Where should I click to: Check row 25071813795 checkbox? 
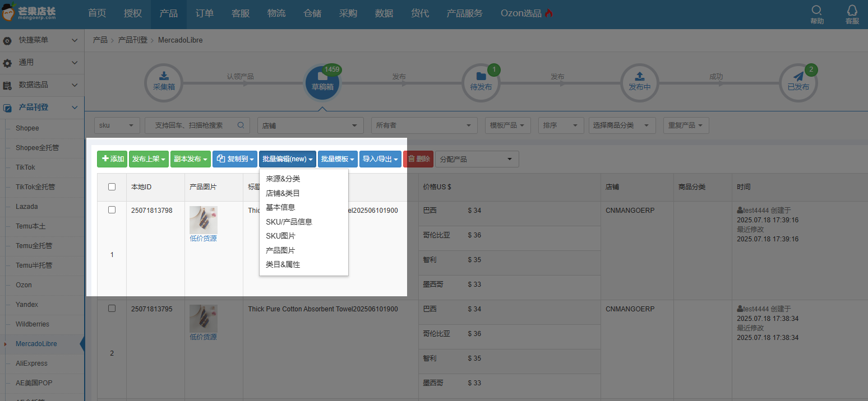[x=112, y=309]
